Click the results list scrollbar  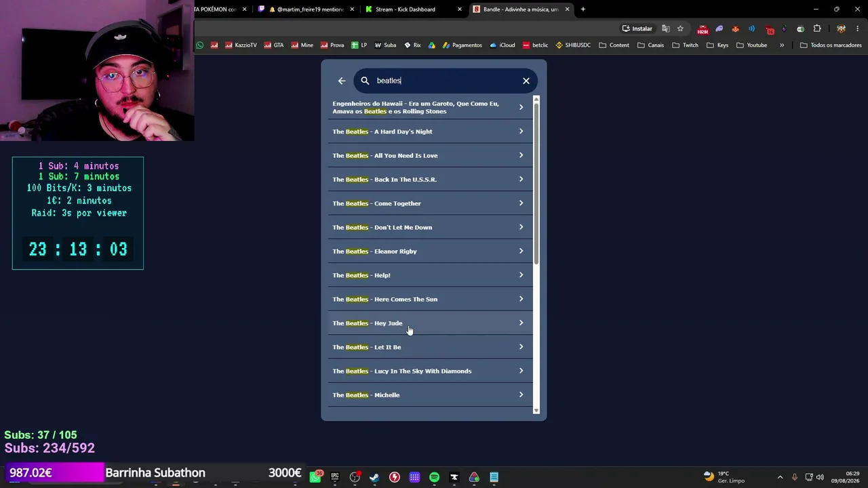536,183
